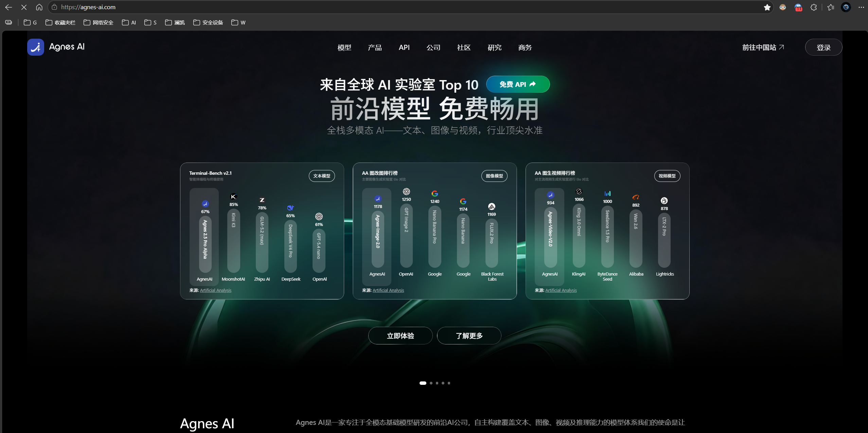The image size is (868, 433).
Task: Open the G bookmarks folder
Action: coord(30,22)
